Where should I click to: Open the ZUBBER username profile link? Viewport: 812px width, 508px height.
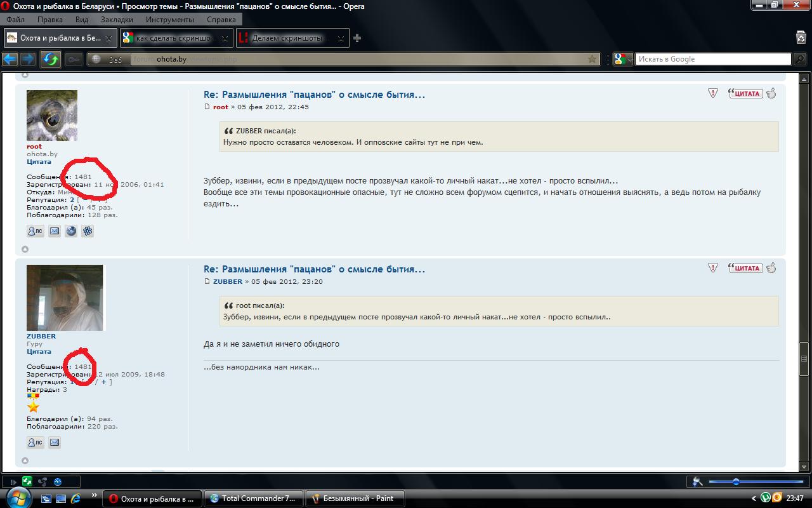pos(41,336)
